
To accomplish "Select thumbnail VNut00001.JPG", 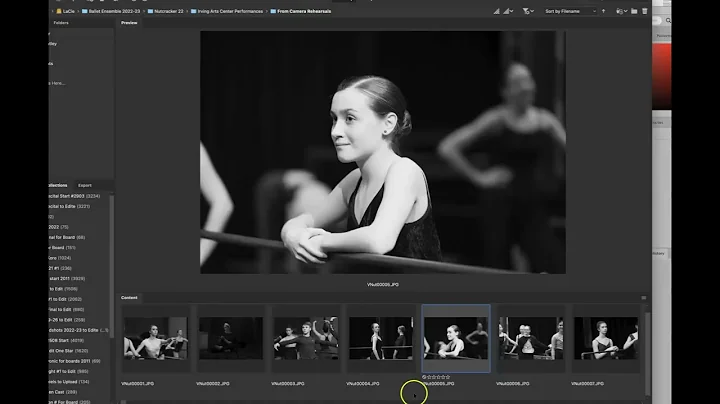I will pyautogui.click(x=156, y=338).
